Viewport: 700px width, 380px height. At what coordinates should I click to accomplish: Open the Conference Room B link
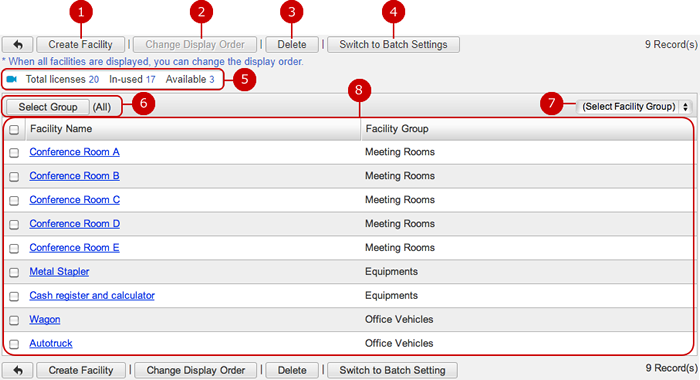point(75,176)
